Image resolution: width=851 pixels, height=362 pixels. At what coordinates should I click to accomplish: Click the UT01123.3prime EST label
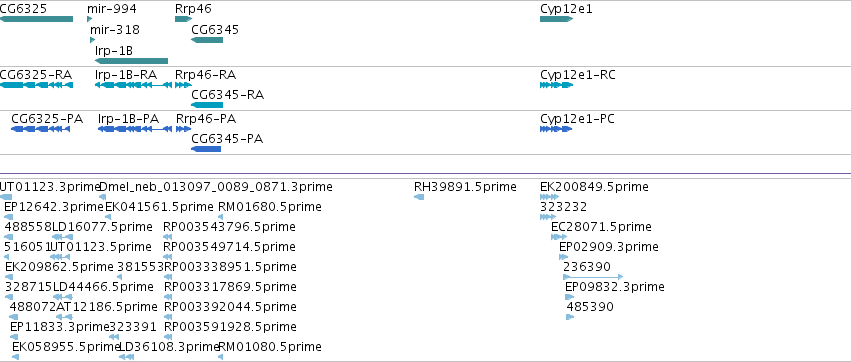[x=50, y=187]
